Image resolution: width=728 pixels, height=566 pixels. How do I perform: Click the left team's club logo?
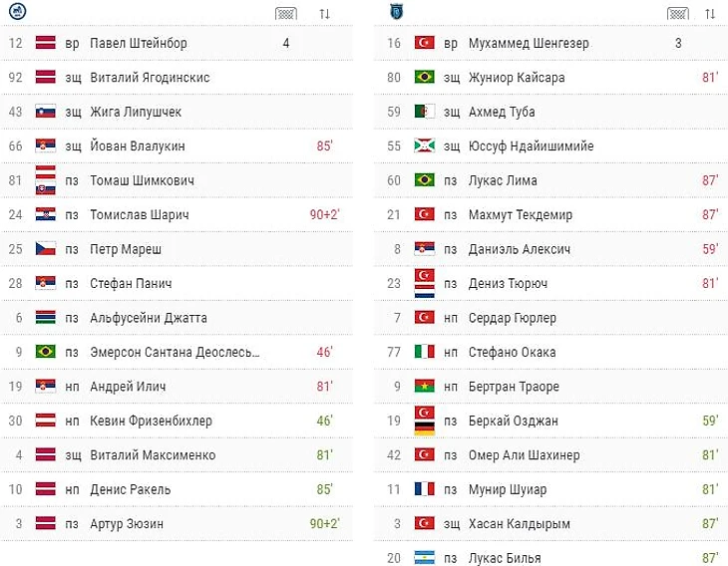pos(18,11)
